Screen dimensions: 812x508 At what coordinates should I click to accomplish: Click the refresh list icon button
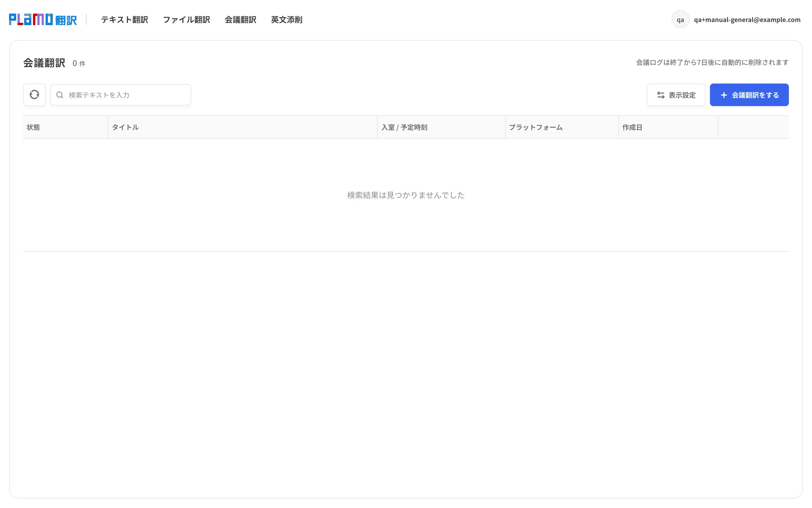point(34,95)
